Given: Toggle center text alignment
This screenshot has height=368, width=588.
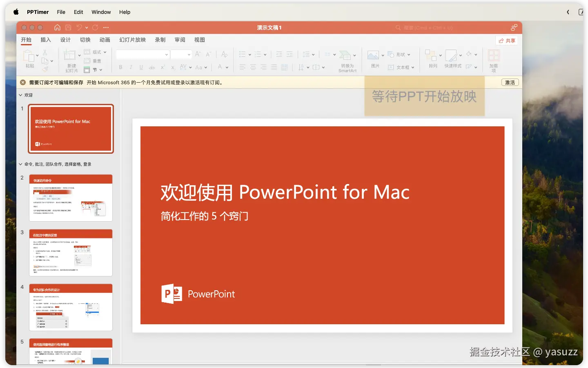Looking at the screenshot, I should [253, 67].
